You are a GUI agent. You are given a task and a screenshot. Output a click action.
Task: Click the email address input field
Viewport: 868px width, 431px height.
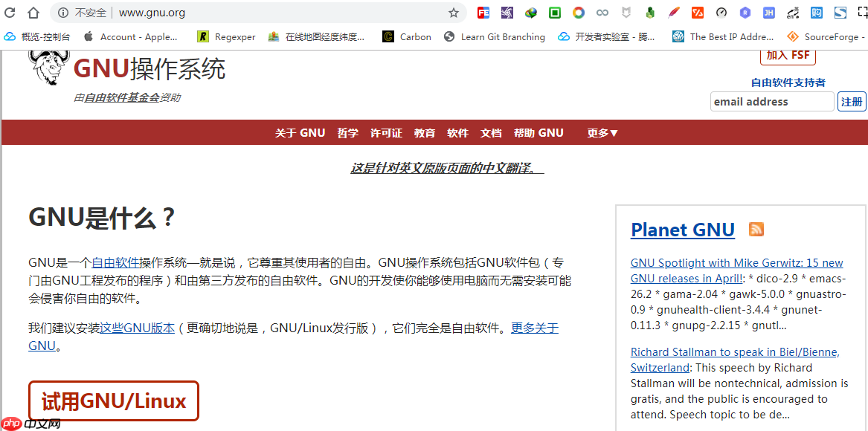[771, 101]
